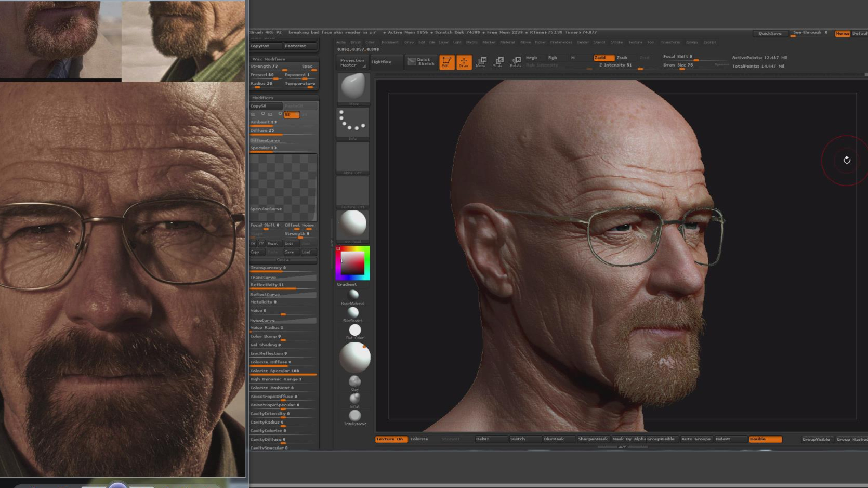This screenshot has height=488, width=868.
Task: Open the Material menu
Action: pos(507,42)
